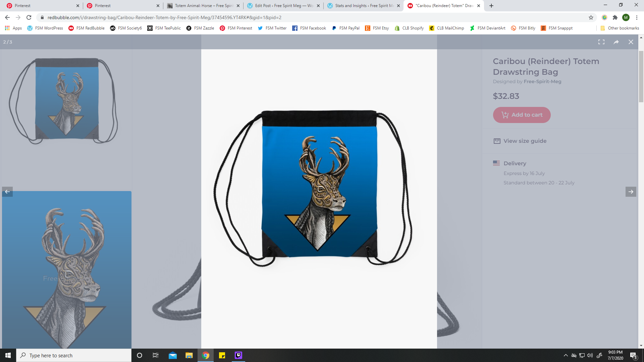This screenshot has width=644, height=362.
Task: Open the Other bookmarks folder
Action: coord(620,28)
